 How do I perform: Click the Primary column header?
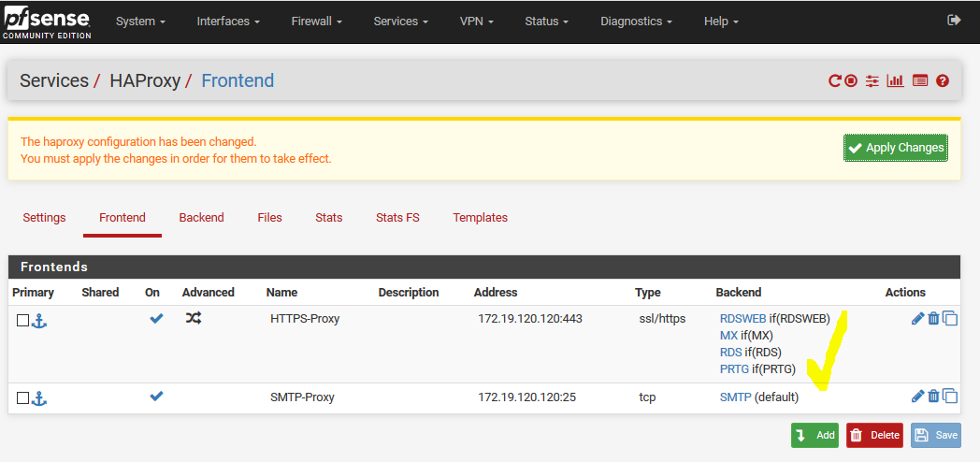coord(33,292)
